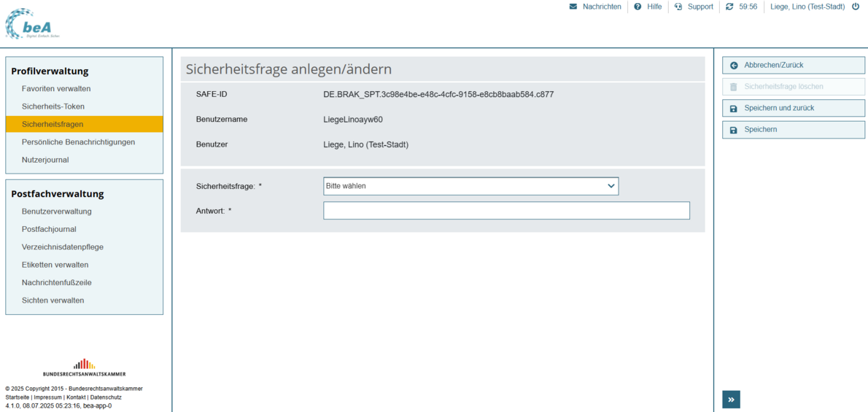The width and height of the screenshot is (868, 412).
Task: Open the Sicherheitsfrage dropdown
Action: pos(470,186)
